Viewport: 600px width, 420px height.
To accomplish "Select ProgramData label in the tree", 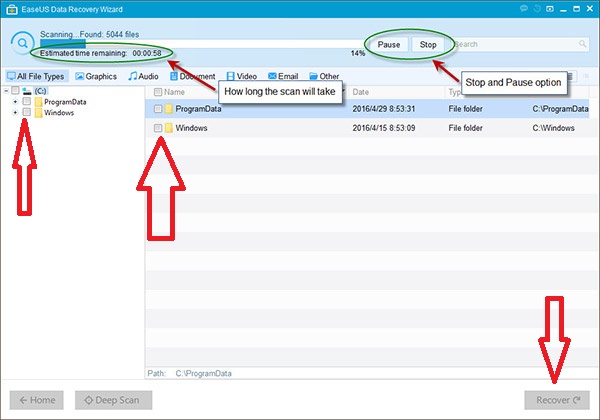I will pyautogui.click(x=65, y=102).
